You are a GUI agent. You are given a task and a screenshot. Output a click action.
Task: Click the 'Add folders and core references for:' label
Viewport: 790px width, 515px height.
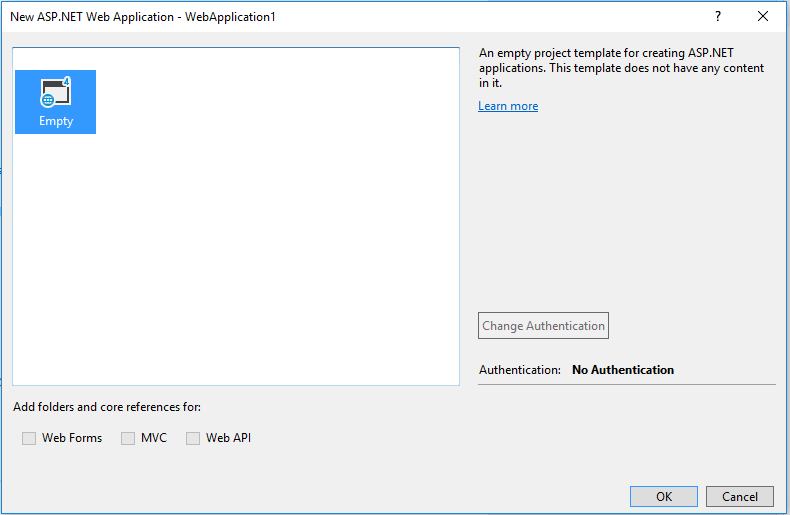click(107, 407)
